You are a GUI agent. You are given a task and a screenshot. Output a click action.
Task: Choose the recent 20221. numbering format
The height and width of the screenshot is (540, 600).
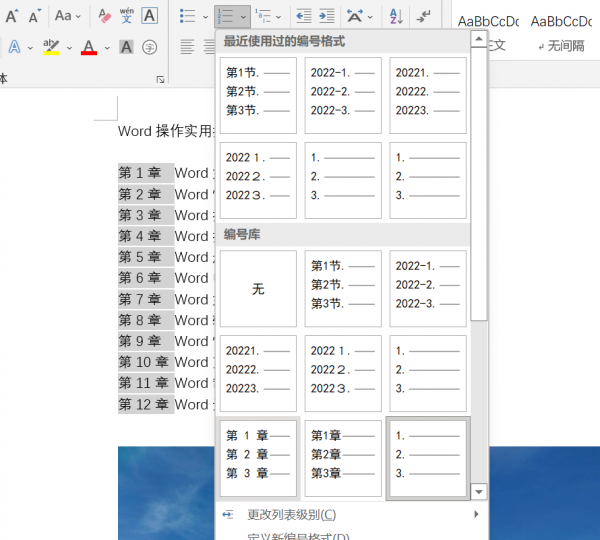[x=428, y=95]
